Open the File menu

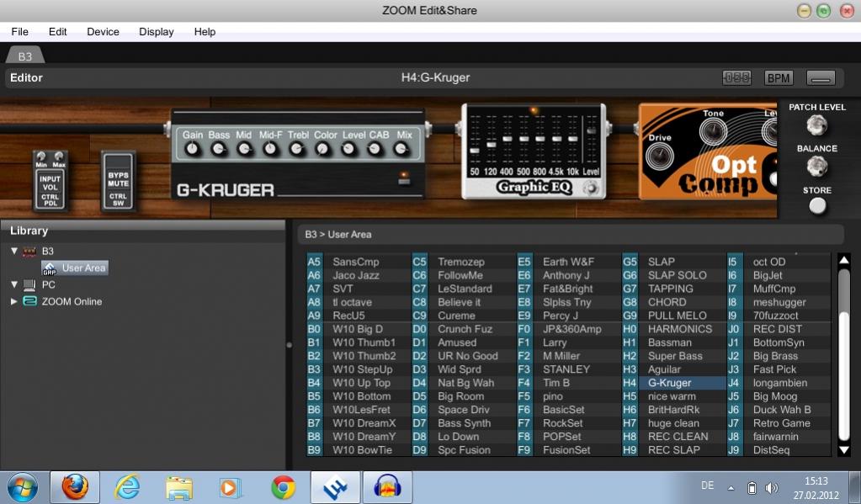[19, 32]
